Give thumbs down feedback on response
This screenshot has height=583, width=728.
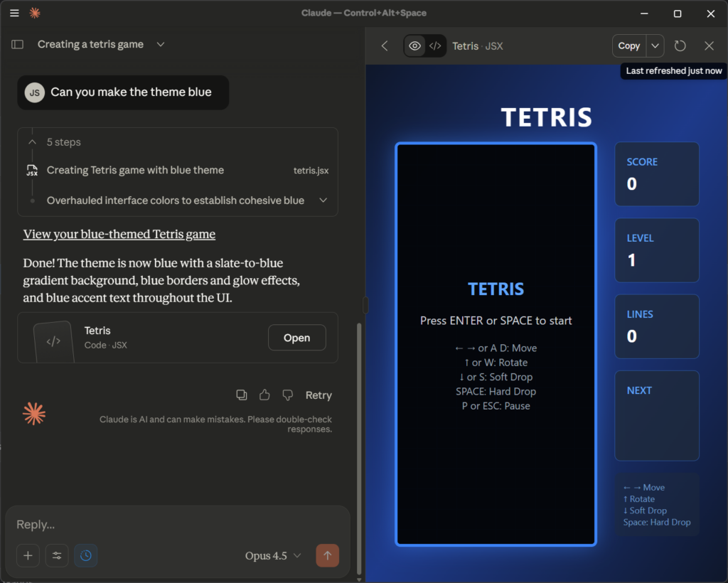coord(287,395)
